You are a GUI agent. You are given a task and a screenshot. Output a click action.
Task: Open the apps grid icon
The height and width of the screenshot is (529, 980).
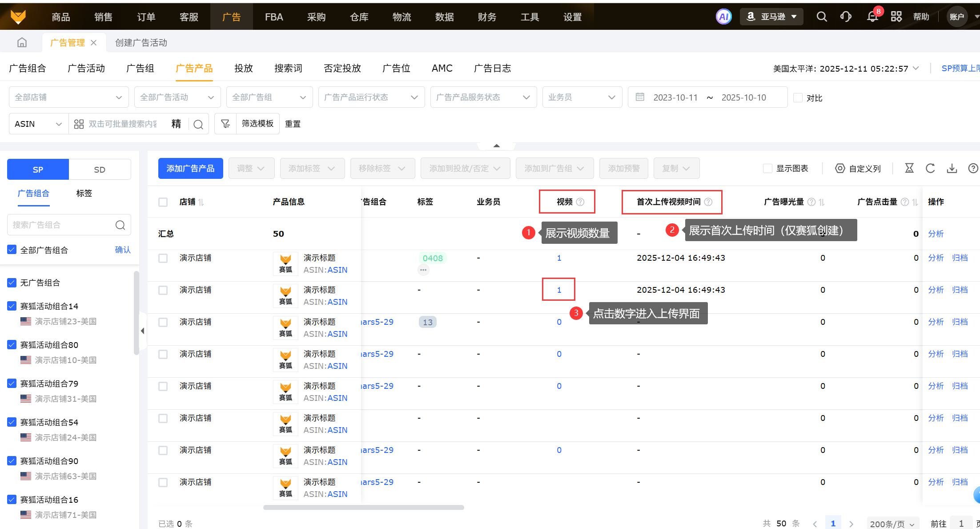click(896, 17)
